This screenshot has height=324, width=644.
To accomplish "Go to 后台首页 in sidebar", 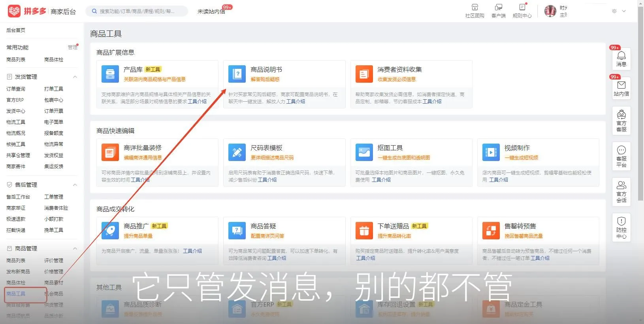I will 16,30.
